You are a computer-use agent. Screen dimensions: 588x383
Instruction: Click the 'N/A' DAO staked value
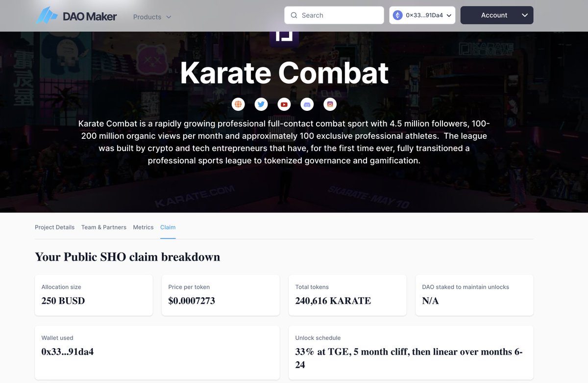pos(430,301)
